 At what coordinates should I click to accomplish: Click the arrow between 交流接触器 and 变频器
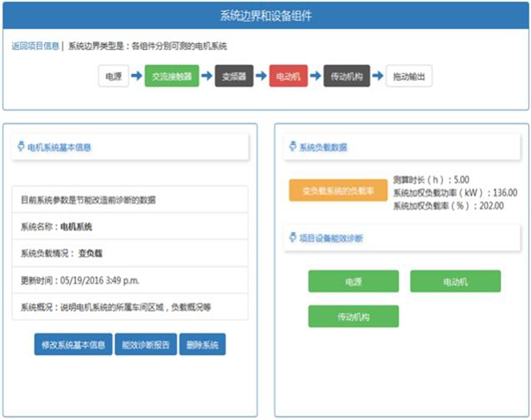(x=206, y=77)
